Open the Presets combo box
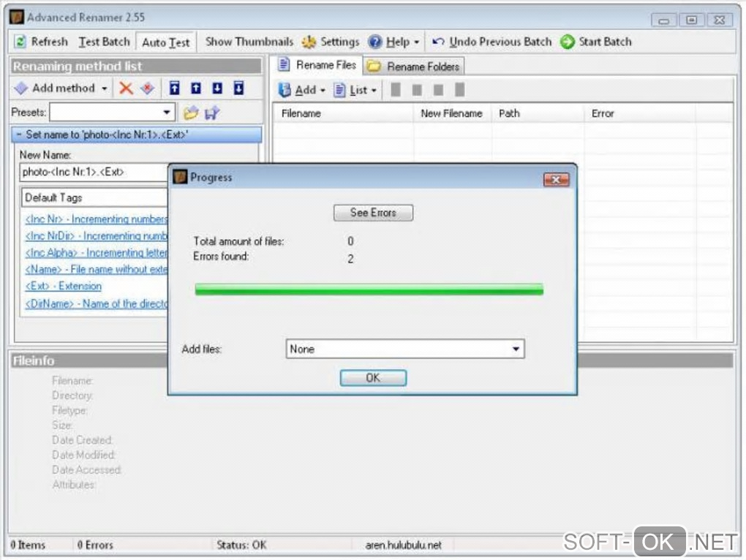Screen dimensions: 746x560 112,113
